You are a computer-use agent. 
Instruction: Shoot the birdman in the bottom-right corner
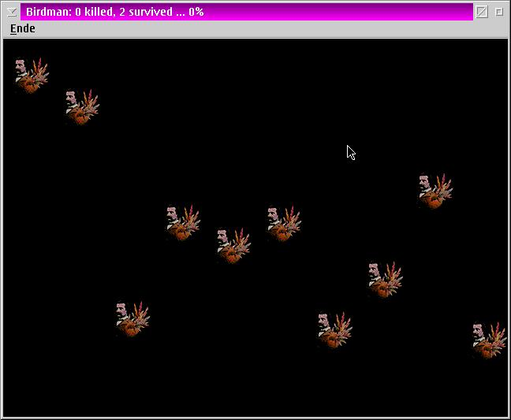pyautogui.click(x=490, y=340)
